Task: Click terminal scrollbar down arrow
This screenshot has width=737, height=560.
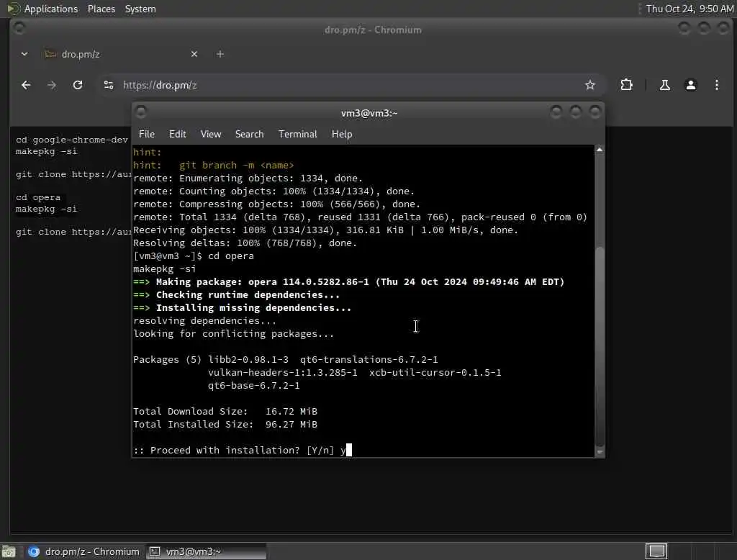Action: [x=600, y=452]
